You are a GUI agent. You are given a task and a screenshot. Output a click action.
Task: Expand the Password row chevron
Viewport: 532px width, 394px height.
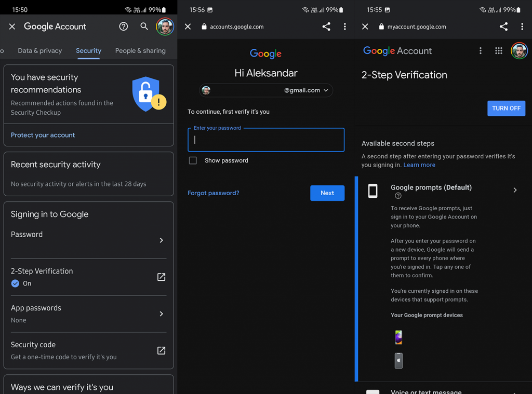point(162,240)
